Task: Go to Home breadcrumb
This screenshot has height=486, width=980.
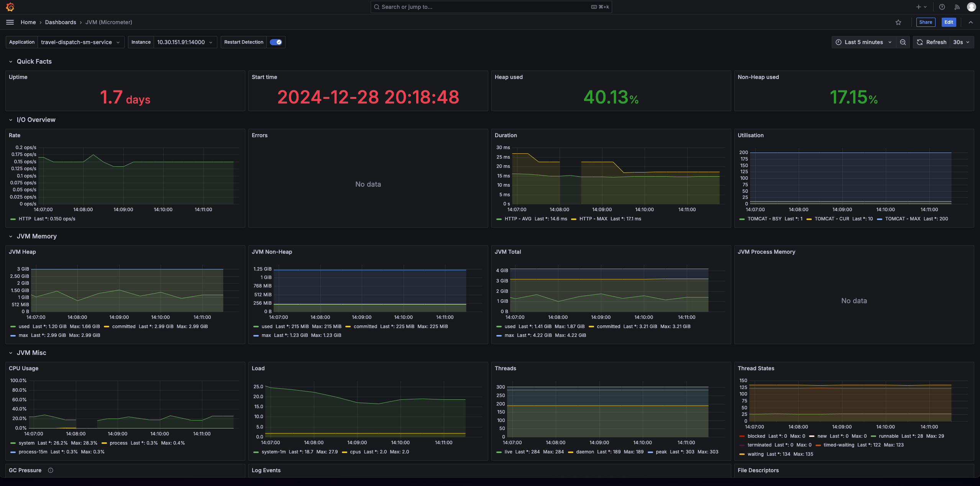Action: point(28,22)
